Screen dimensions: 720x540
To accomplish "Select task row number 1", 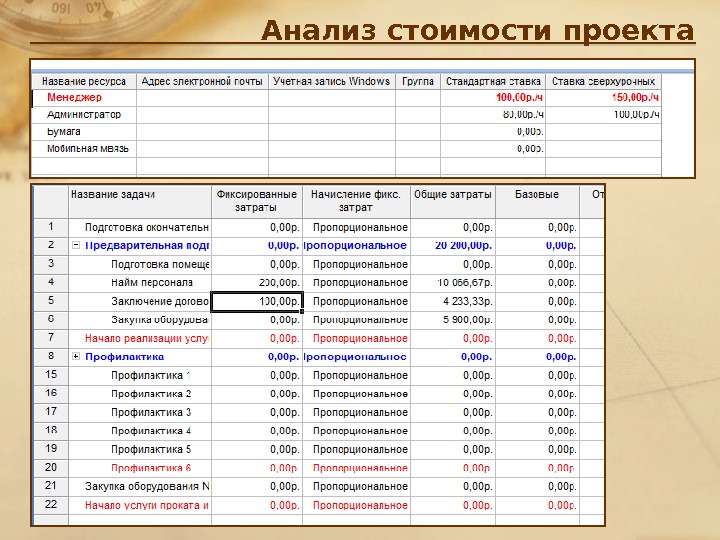I will click(51, 227).
